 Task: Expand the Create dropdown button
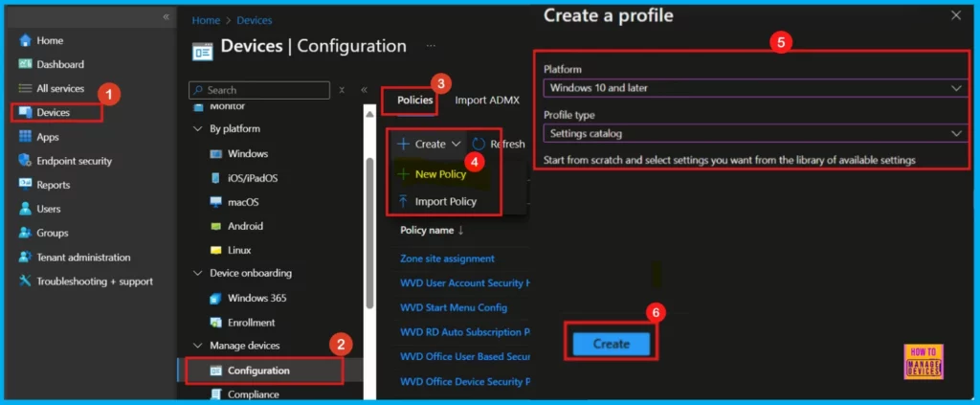(x=430, y=145)
